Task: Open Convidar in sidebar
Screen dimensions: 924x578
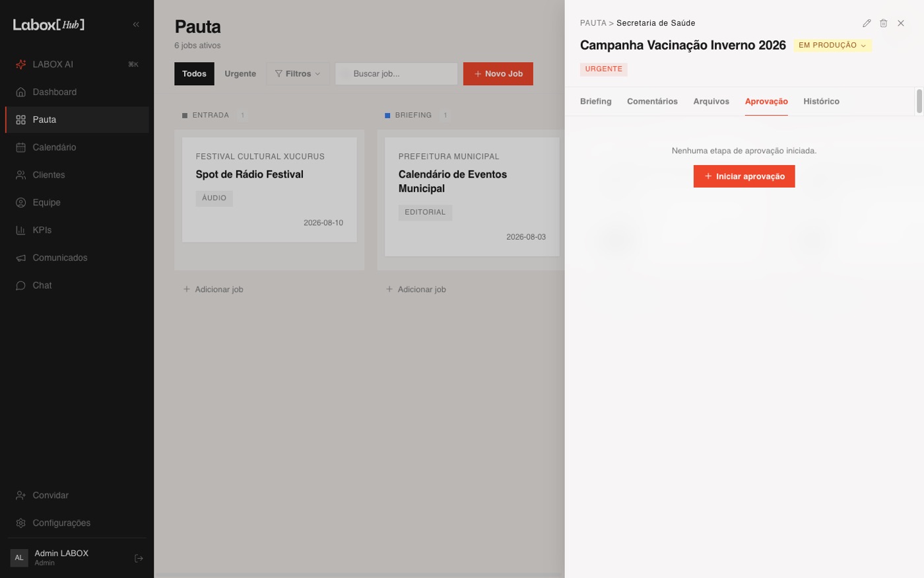Action: (x=77, y=495)
